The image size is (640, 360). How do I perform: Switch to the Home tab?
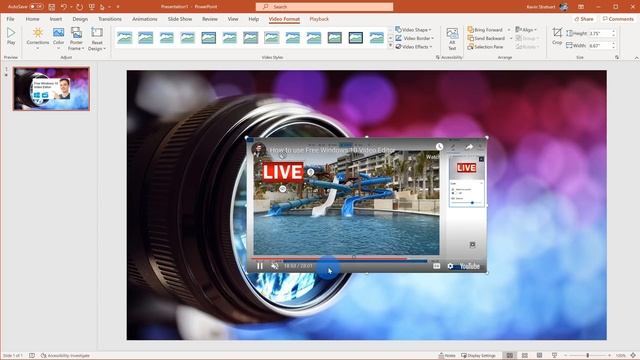click(x=32, y=19)
